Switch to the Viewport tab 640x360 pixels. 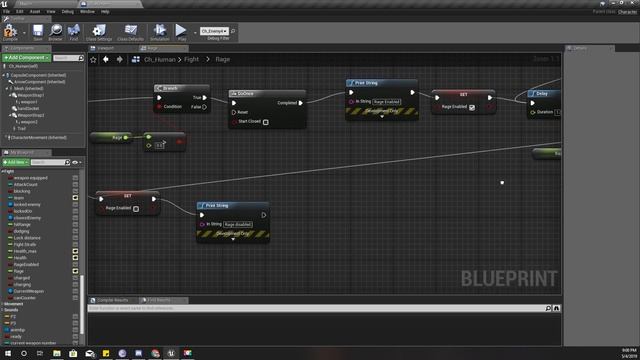pos(105,48)
